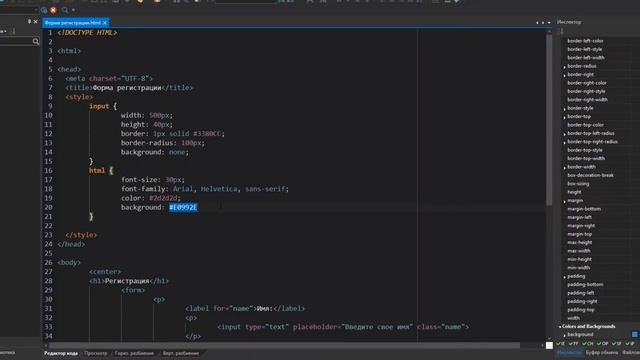Collapse Colors and Backgrounds section

tap(560, 327)
